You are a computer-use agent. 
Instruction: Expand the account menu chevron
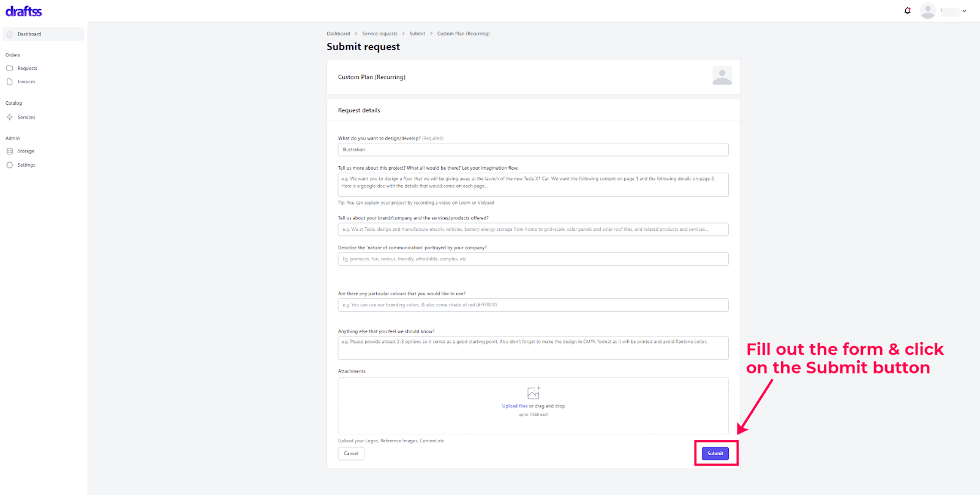pos(964,11)
